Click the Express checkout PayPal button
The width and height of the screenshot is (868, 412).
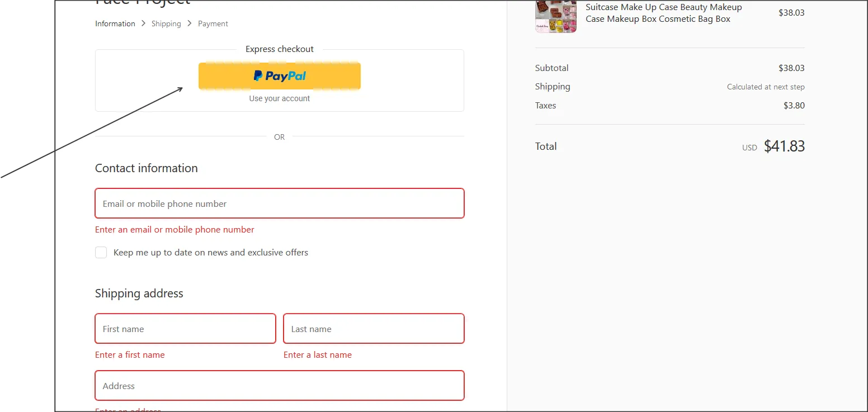click(279, 75)
